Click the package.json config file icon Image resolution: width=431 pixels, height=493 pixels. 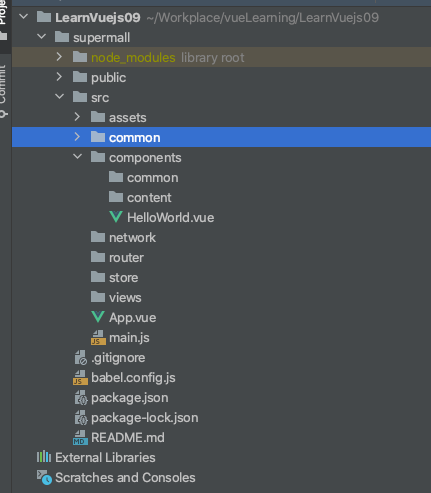[81, 397]
